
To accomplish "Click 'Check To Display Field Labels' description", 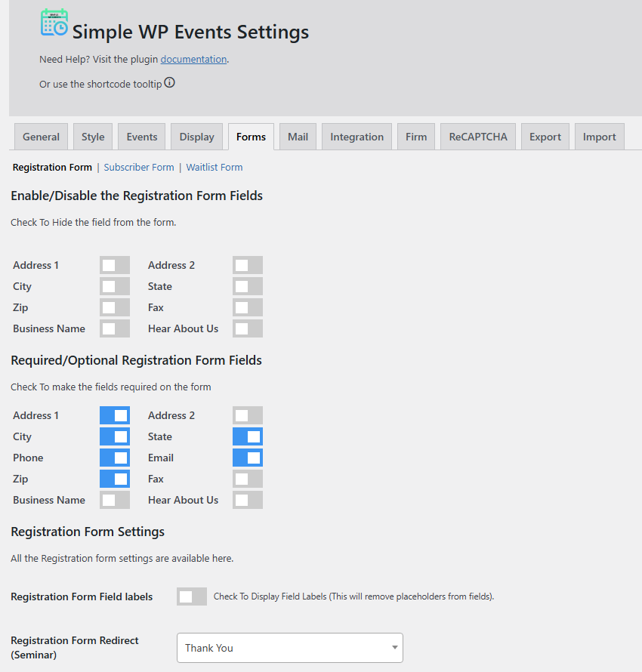I will (x=354, y=596).
